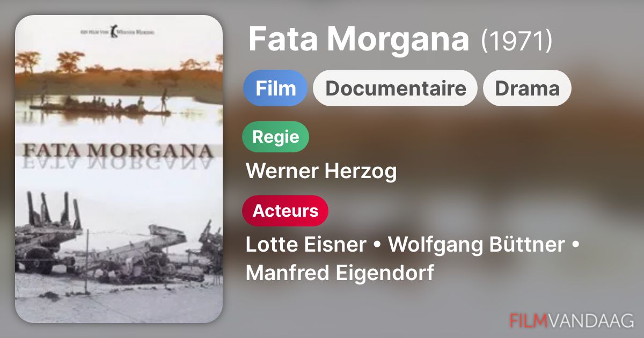
Task: Open actor Lotte Eisner's name
Action: pyautogui.click(x=306, y=245)
